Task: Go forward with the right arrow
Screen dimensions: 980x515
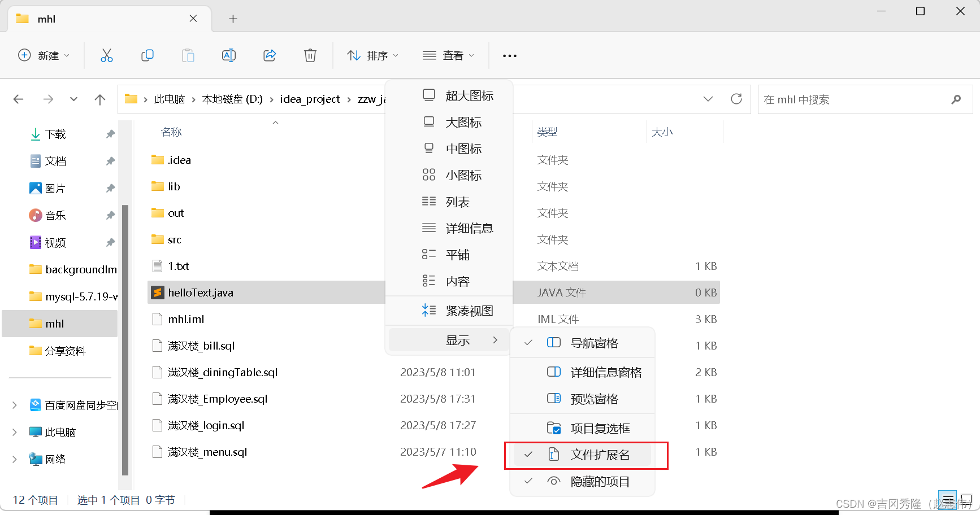Action: [49, 99]
